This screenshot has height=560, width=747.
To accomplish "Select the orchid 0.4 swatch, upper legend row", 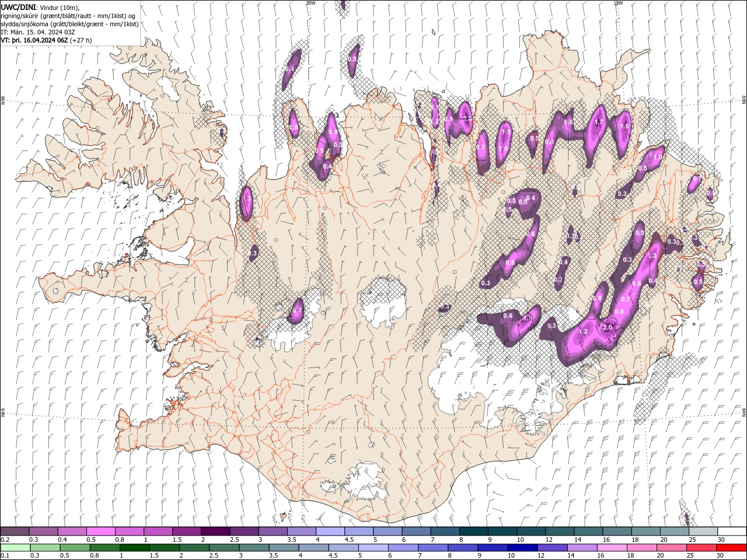I will (72, 531).
